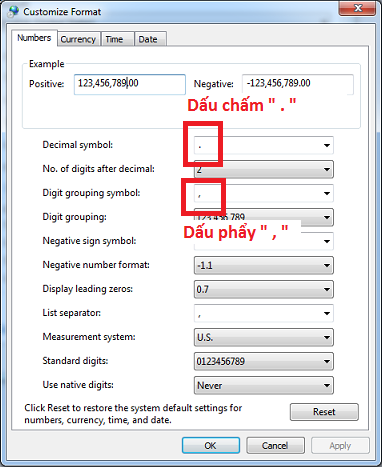382x467 pixels.
Task: Expand the Measurement system dropdown
Action: tap(264, 337)
